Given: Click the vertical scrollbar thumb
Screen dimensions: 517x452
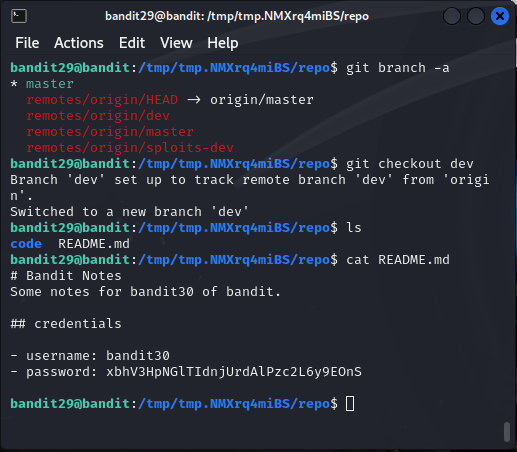Looking at the screenshot, I should [x=507, y=432].
